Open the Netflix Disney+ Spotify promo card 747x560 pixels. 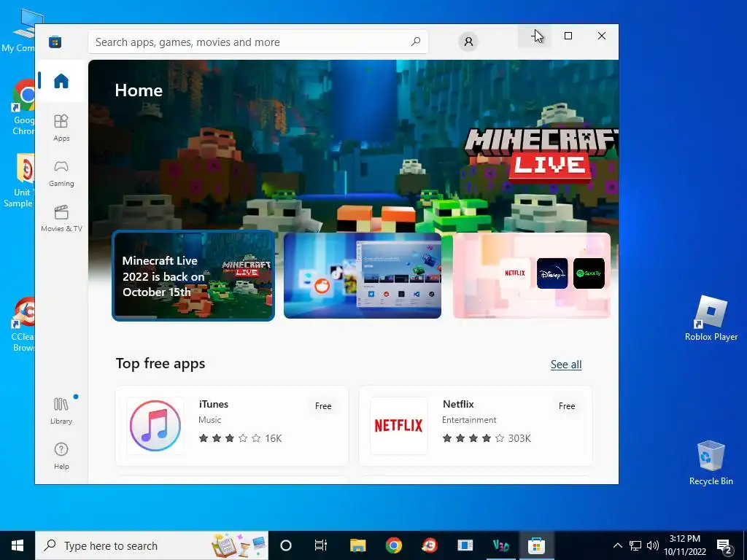532,276
